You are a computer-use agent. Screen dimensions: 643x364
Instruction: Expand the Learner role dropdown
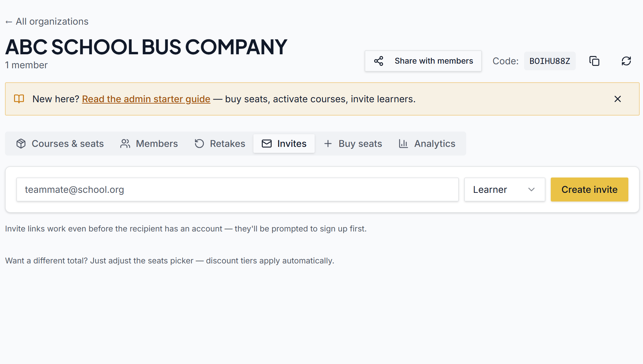(504, 189)
